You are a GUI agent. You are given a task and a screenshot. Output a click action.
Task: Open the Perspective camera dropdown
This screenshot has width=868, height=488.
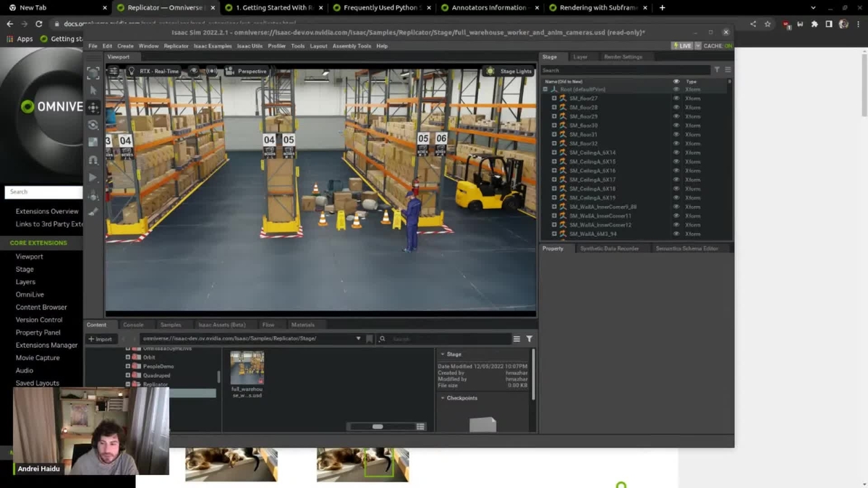coord(246,72)
